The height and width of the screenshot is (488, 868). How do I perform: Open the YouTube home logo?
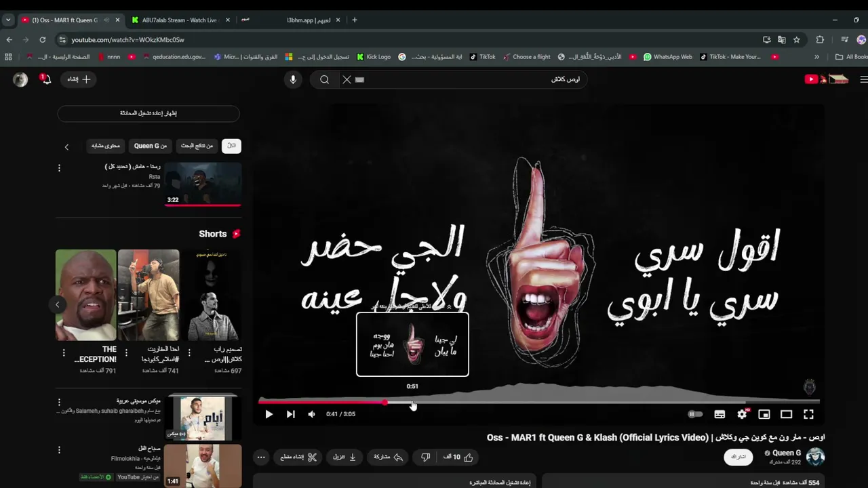pos(826,79)
